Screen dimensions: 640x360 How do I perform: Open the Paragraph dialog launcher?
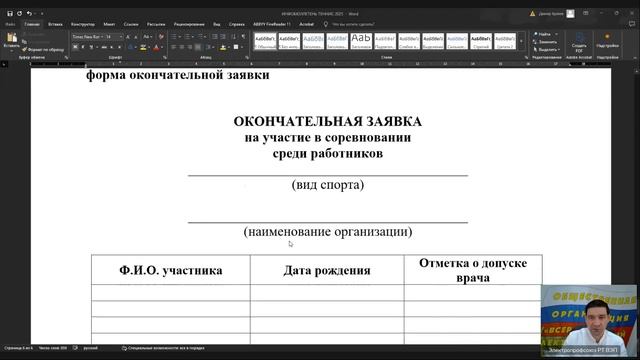tap(247, 58)
